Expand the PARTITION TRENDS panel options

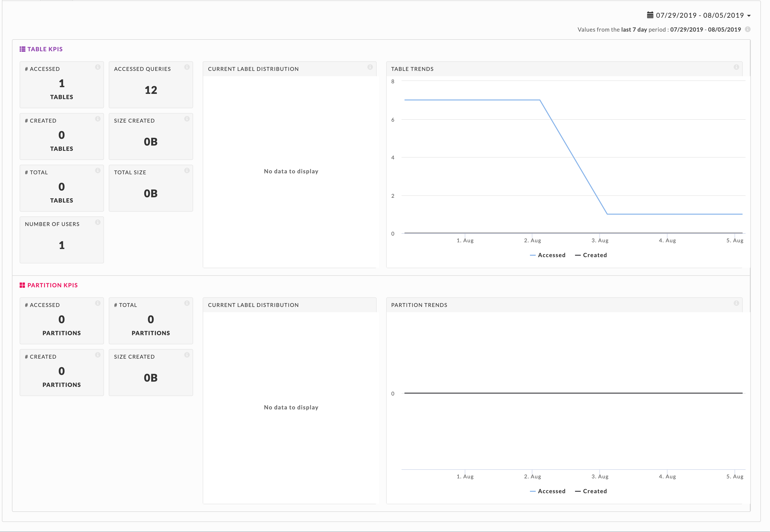(x=736, y=304)
